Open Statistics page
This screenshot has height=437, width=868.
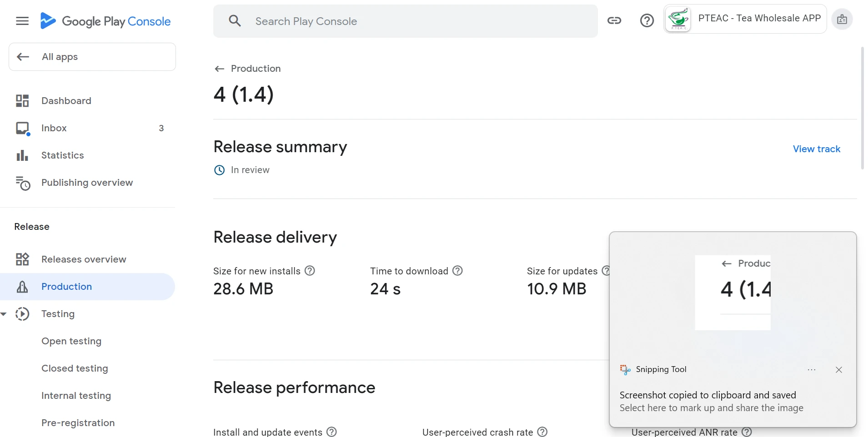pos(62,155)
